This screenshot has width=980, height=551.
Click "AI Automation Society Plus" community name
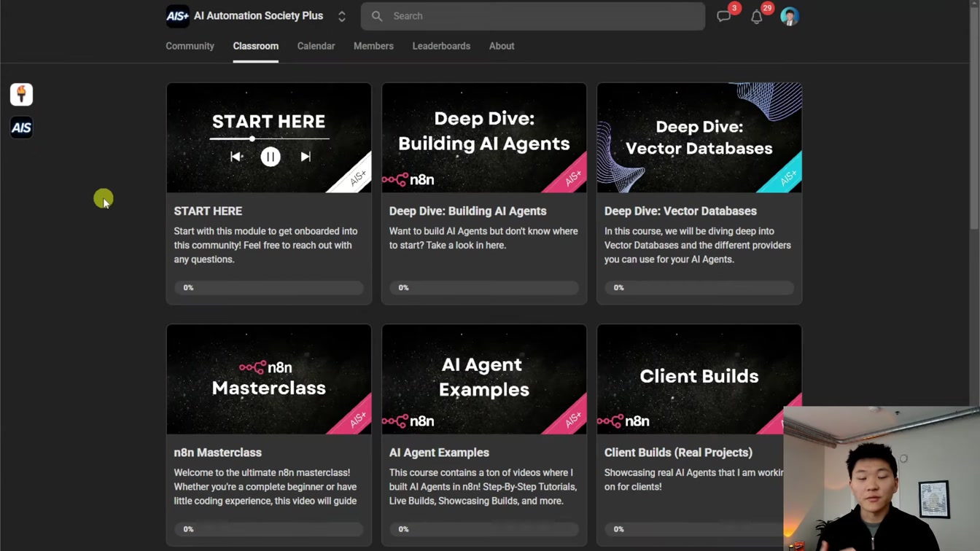tap(258, 16)
